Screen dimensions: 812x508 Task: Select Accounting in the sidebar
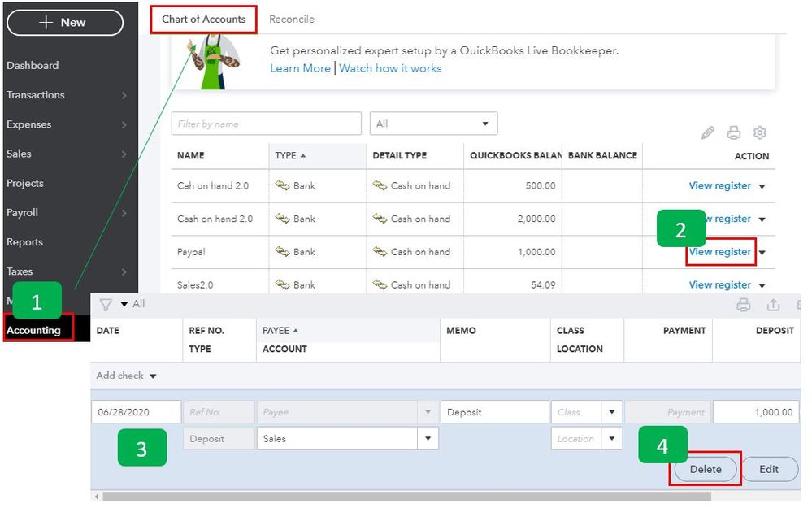(33, 330)
